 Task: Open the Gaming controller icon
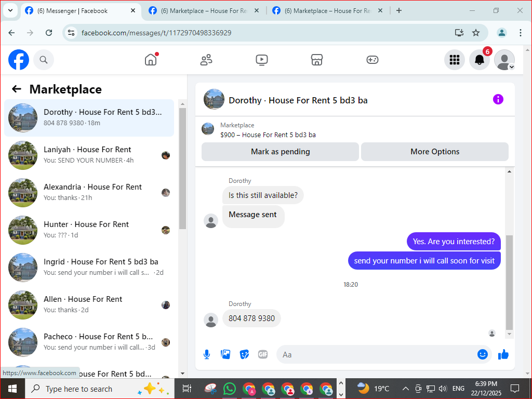tap(372, 60)
